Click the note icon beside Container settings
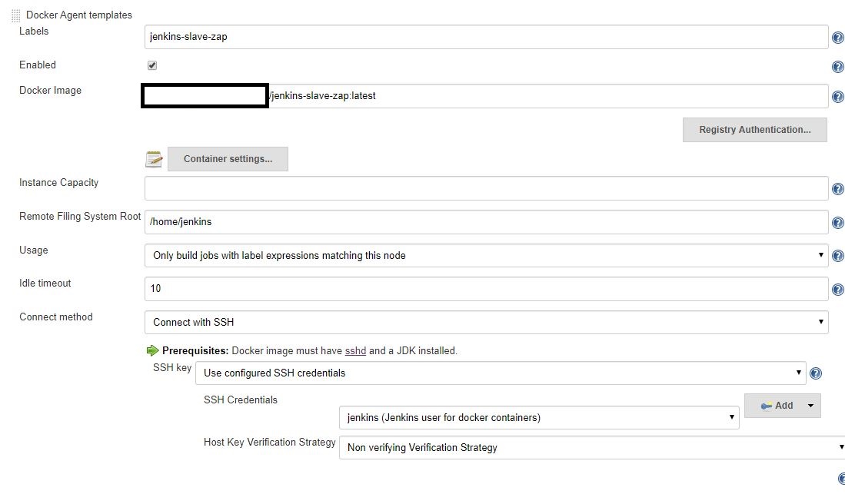 point(153,158)
